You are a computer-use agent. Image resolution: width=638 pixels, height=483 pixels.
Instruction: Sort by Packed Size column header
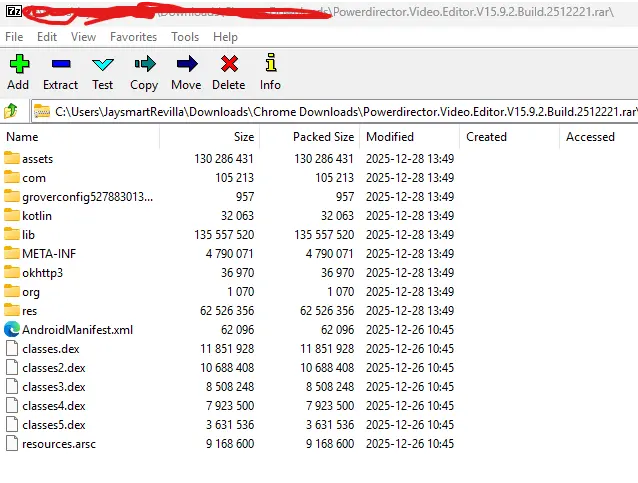click(310, 137)
